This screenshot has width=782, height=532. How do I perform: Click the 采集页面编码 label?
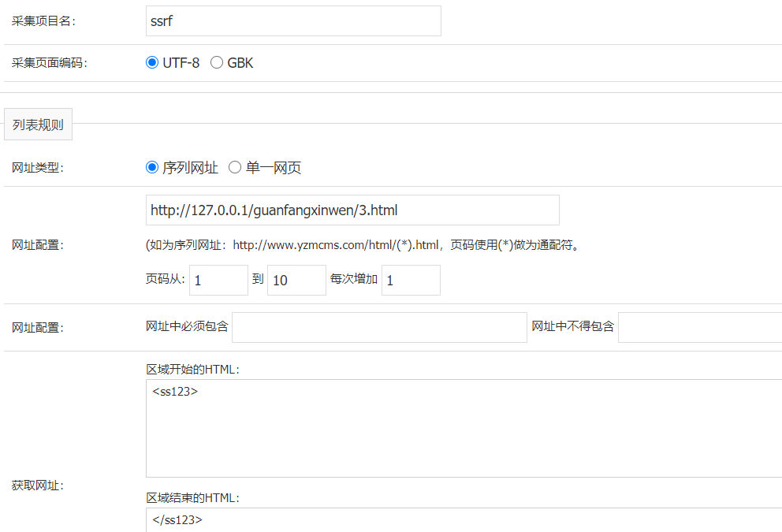[x=49, y=63]
